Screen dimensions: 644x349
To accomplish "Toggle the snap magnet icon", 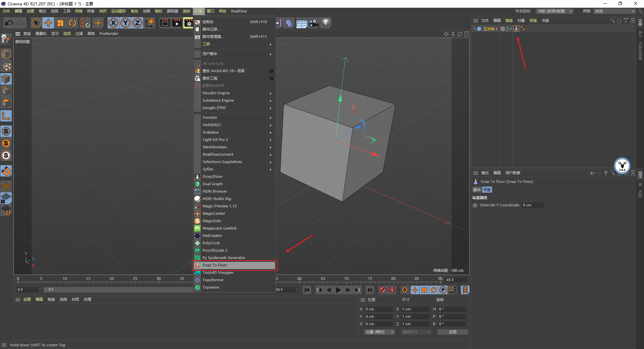I will click(x=6, y=171).
